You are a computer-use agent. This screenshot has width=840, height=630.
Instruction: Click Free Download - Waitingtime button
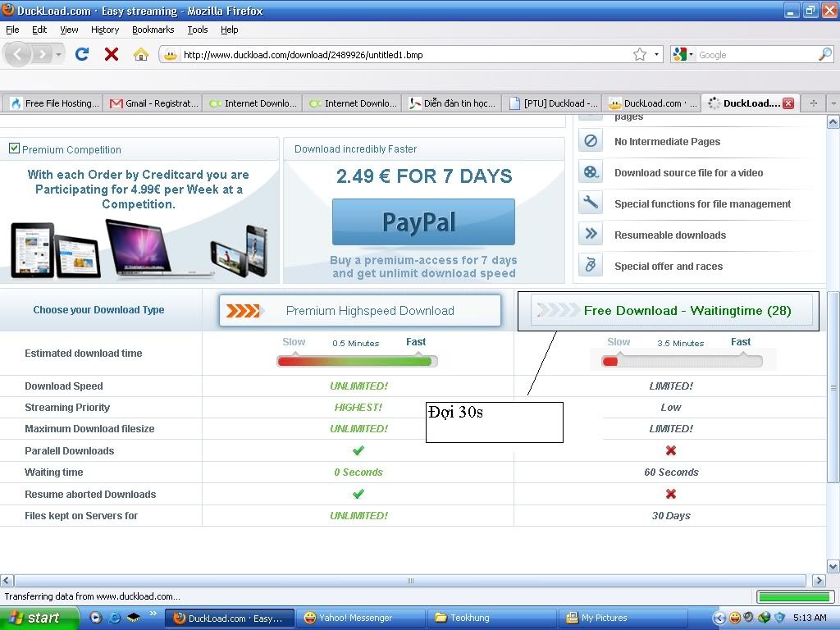pos(671,311)
